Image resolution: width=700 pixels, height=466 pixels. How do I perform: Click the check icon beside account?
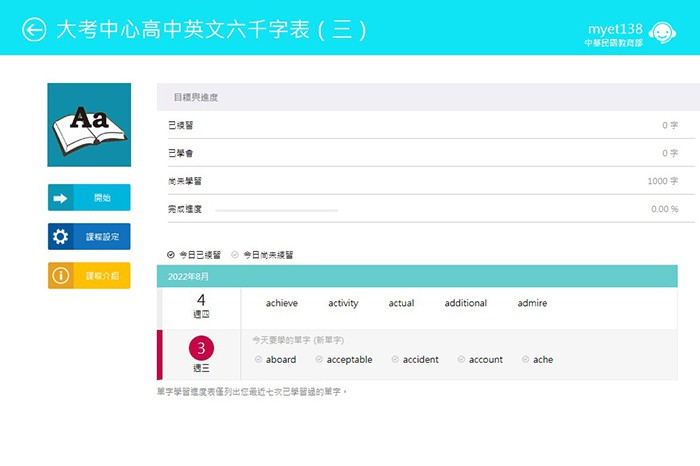[x=461, y=360]
